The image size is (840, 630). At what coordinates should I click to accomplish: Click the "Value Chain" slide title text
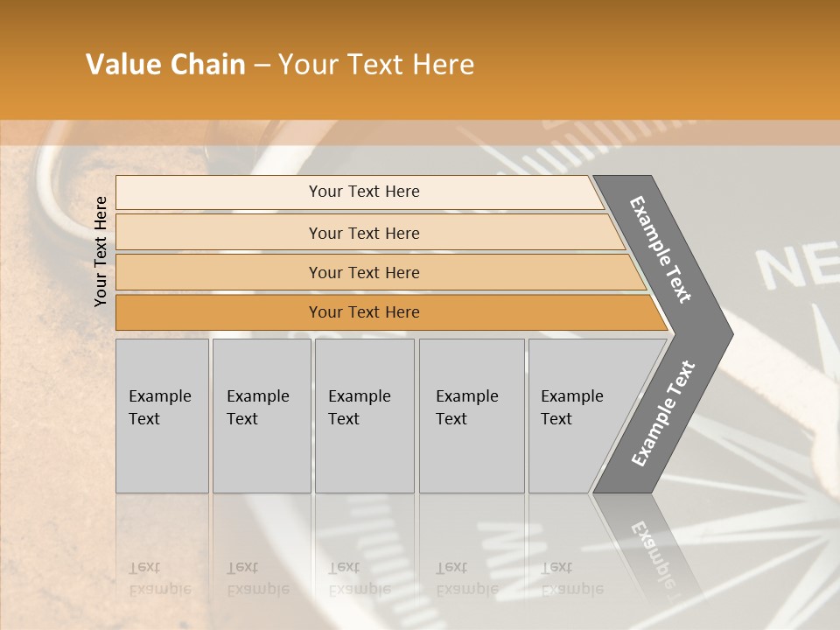(165, 65)
